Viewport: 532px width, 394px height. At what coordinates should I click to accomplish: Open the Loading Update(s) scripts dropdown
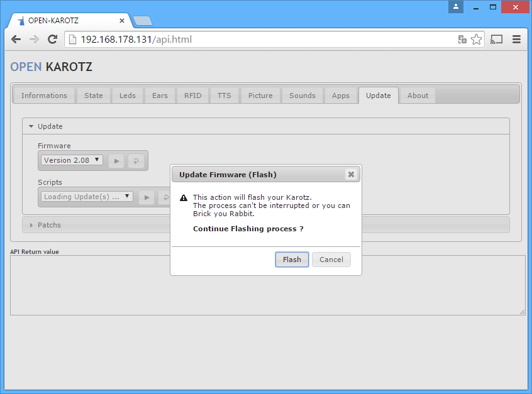(87, 197)
